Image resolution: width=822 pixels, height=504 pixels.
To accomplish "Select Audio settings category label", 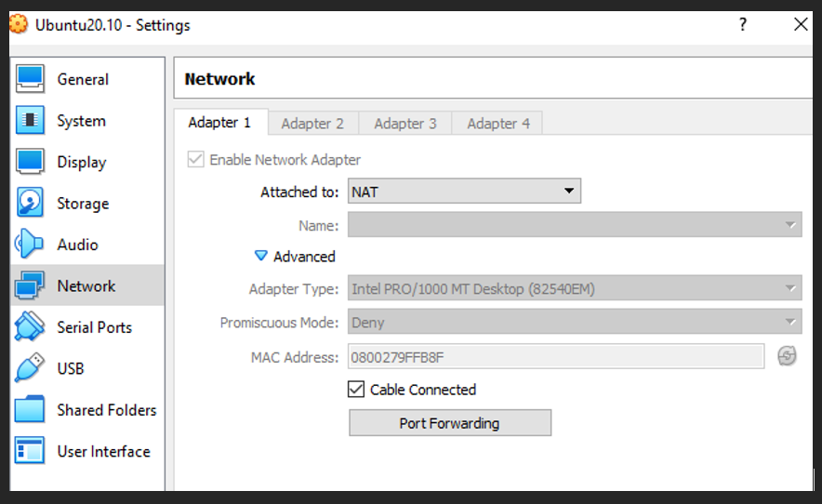I will pyautogui.click(x=77, y=245).
